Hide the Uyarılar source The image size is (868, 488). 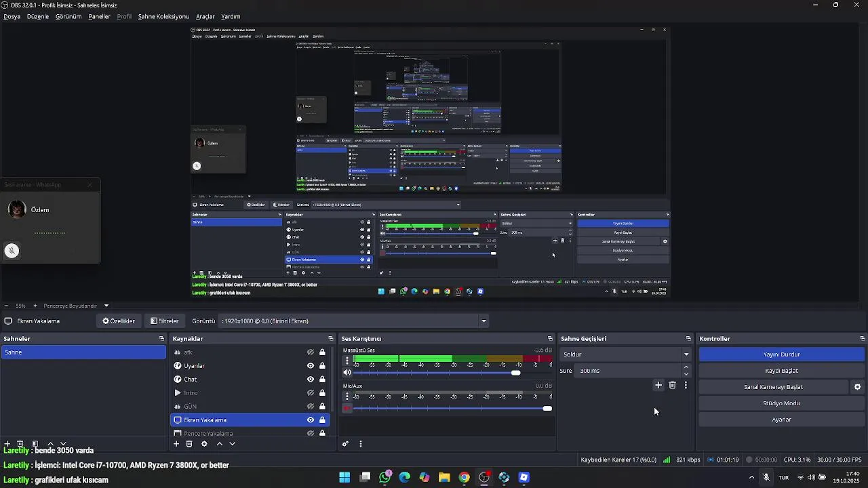click(x=311, y=366)
